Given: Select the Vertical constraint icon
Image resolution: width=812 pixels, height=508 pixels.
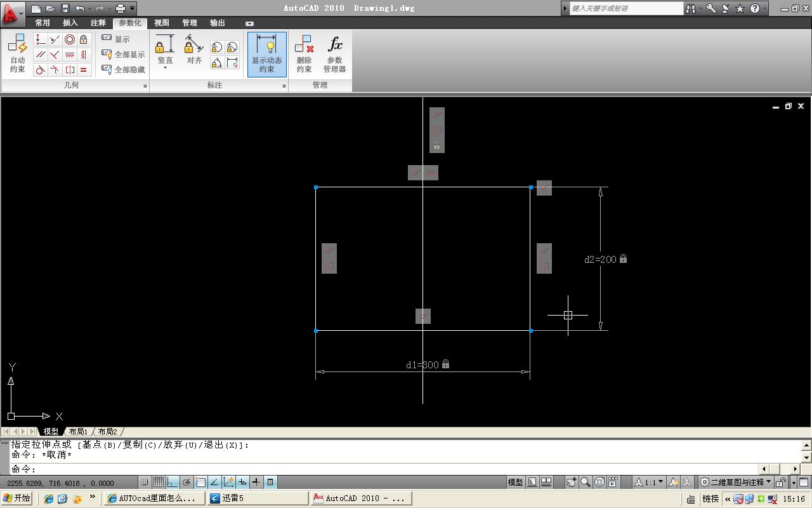Looking at the screenshot, I should click(84, 55).
